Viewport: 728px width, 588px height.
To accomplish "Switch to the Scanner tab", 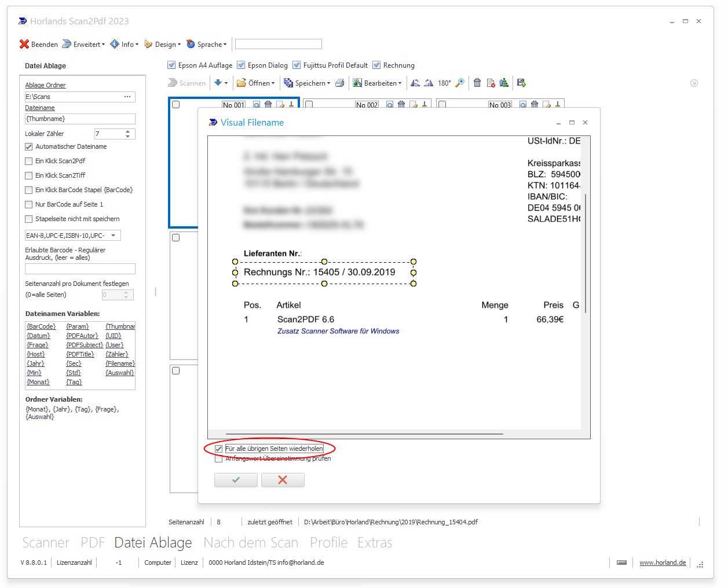I will [46, 542].
